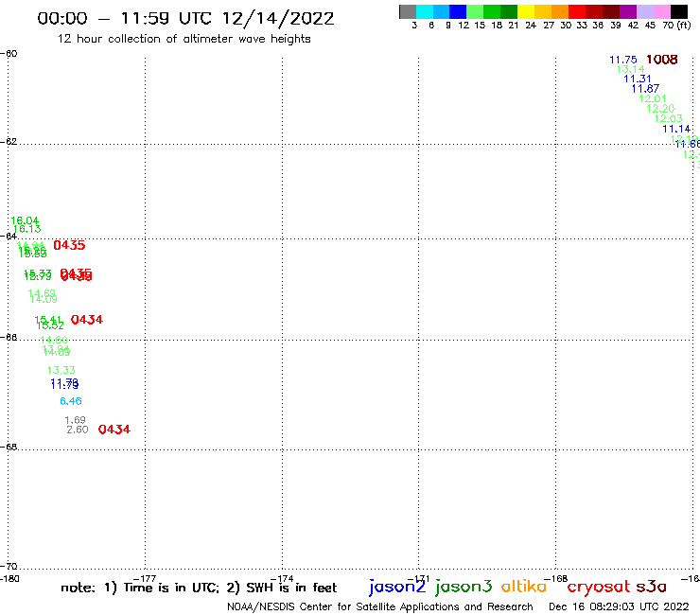Image resolution: width=700 pixels, height=615 pixels.
Task: Click the blue '11.31' reading
Action: click(638, 79)
